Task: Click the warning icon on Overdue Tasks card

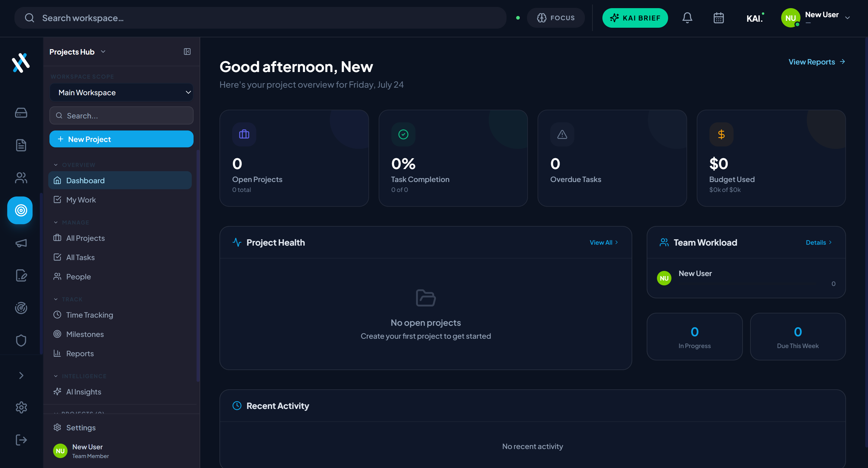Action: click(x=562, y=134)
